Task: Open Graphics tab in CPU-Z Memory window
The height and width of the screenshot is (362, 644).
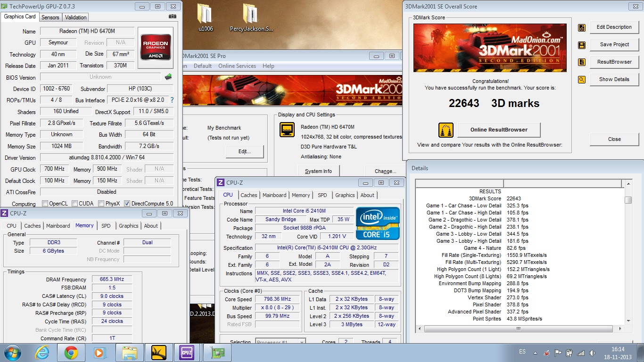Action: pyautogui.click(x=129, y=226)
